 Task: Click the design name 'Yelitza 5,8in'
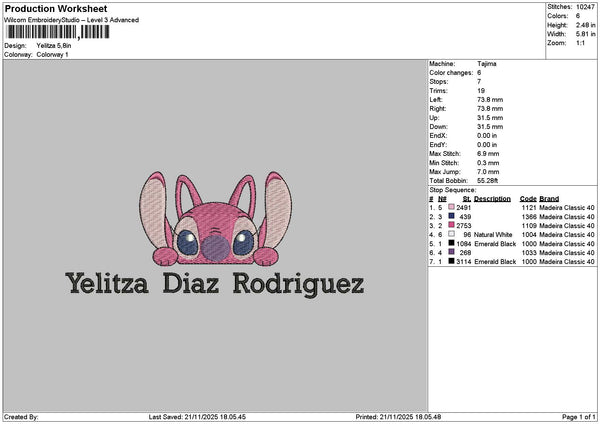point(54,46)
